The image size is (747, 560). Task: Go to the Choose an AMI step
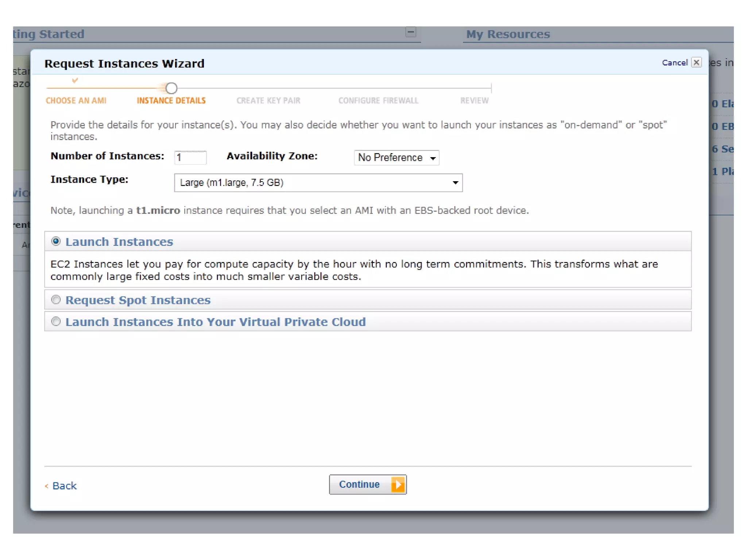(x=76, y=101)
